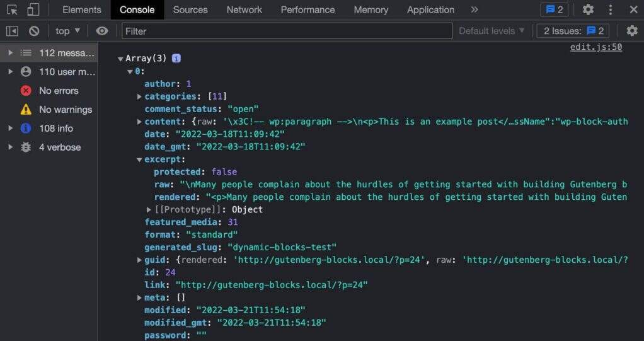Click the console Filter input field
This screenshot has height=341, width=644.
[x=287, y=31]
